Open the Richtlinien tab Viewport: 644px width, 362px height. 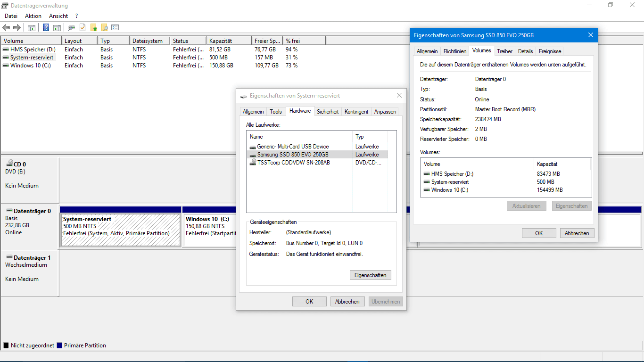coord(455,51)
